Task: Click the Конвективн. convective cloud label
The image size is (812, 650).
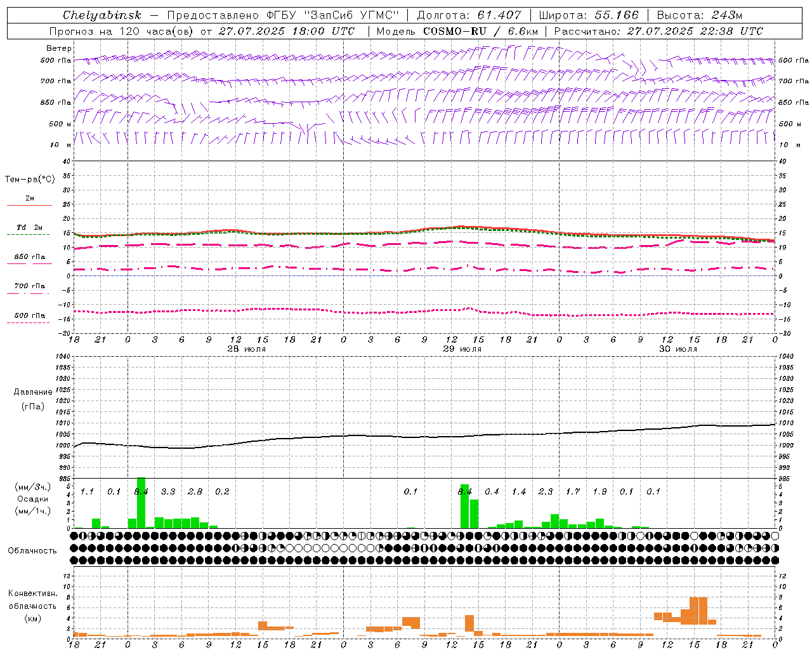Action: pyautogui.click(x=32, y=594)
